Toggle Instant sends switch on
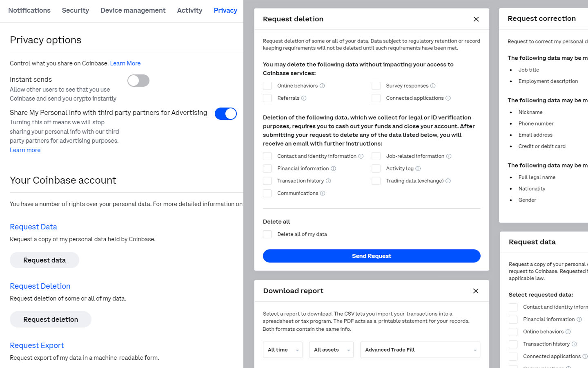This screenshot has width=588, height=368. coord(138,81)
